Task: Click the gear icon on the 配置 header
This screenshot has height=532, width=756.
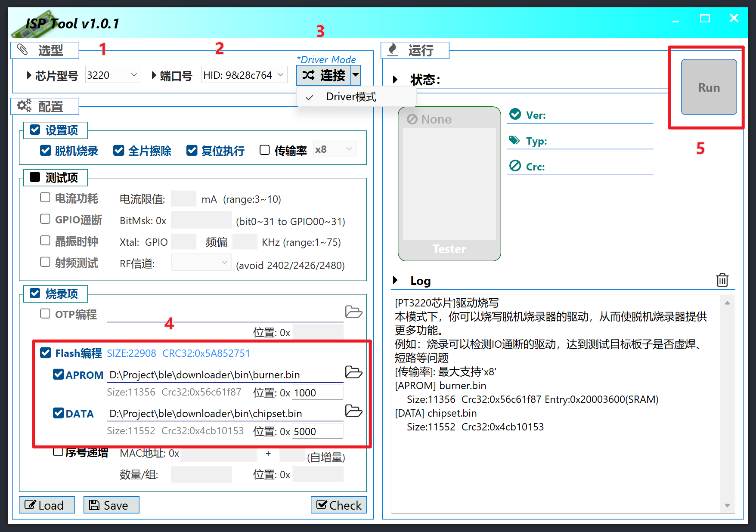Action: click(24, 105)
